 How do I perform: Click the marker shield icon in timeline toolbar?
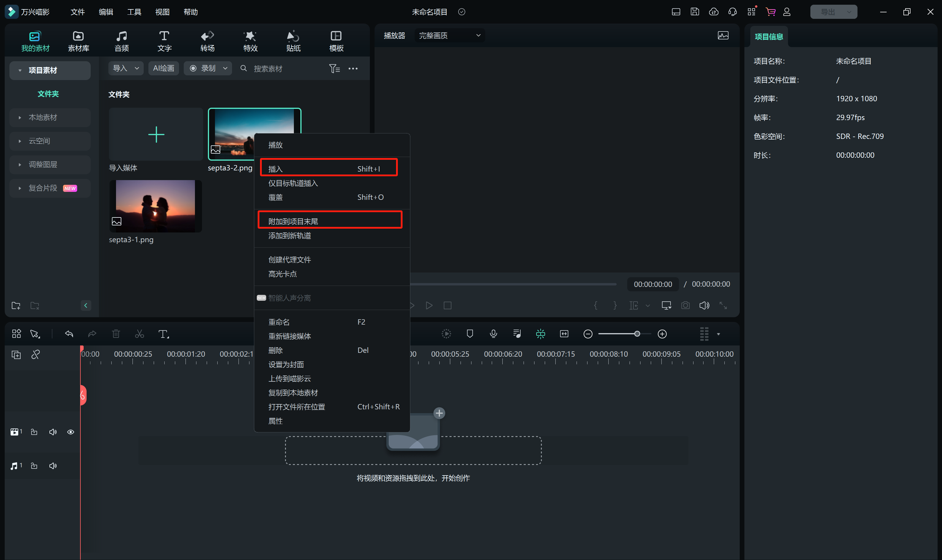point(470,334)
